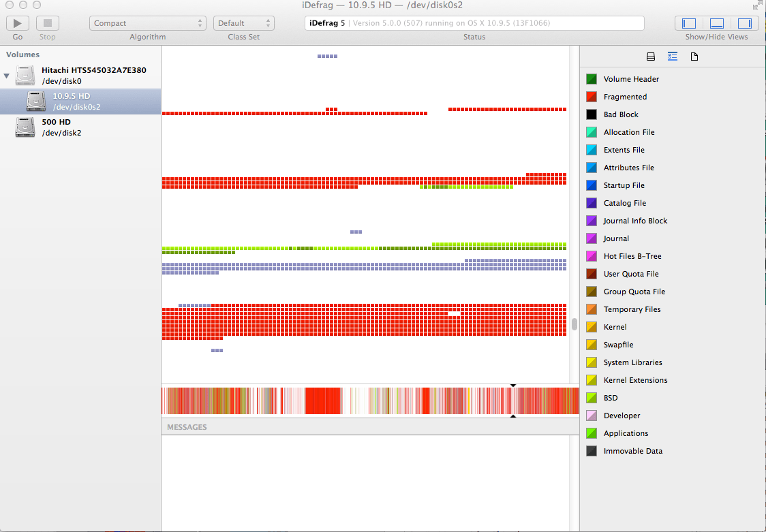Screen dimensions: 766x532
Task: Open the file document inspector tab
Action: tap(694, 57)
